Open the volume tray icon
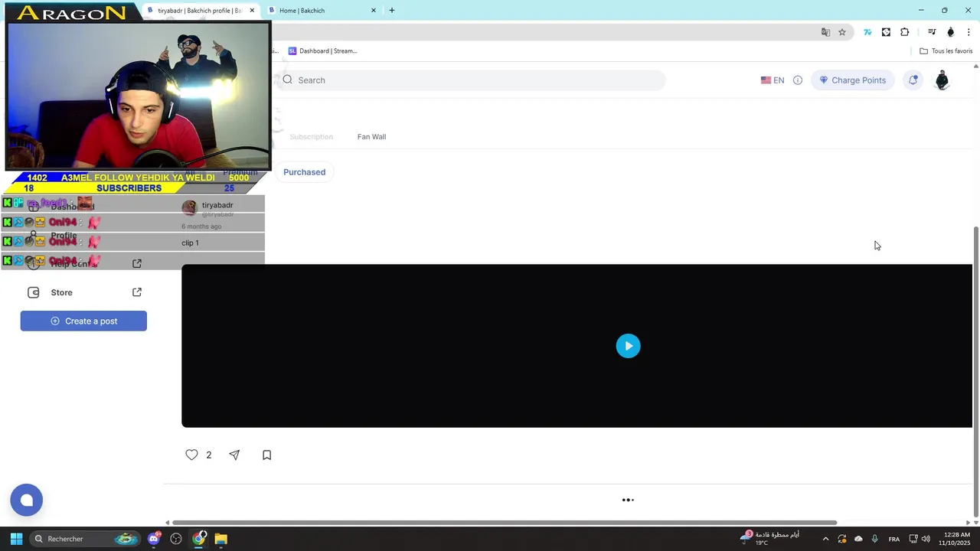This screenshot has height=551, width=980. click(x=926, y=539)
